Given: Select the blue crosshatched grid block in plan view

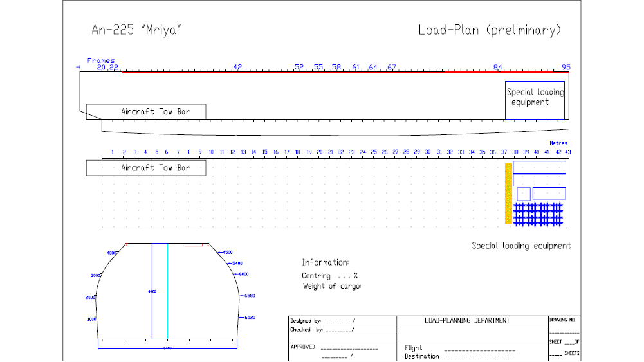Looking at the screenshot, I should click(538, 214).
